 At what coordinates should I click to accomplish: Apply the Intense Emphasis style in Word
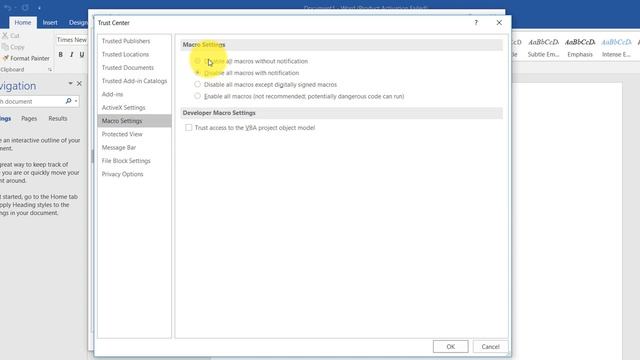616,48
